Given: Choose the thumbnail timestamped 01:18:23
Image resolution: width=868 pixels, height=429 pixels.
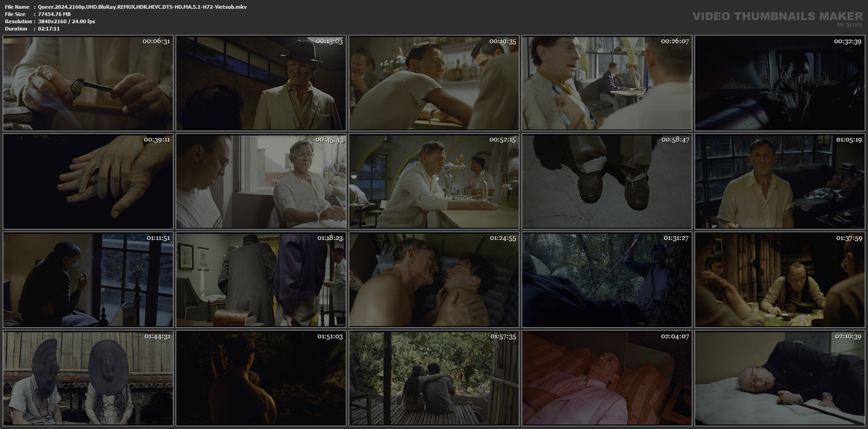Looking at the screenshot, I should (261, 280).
